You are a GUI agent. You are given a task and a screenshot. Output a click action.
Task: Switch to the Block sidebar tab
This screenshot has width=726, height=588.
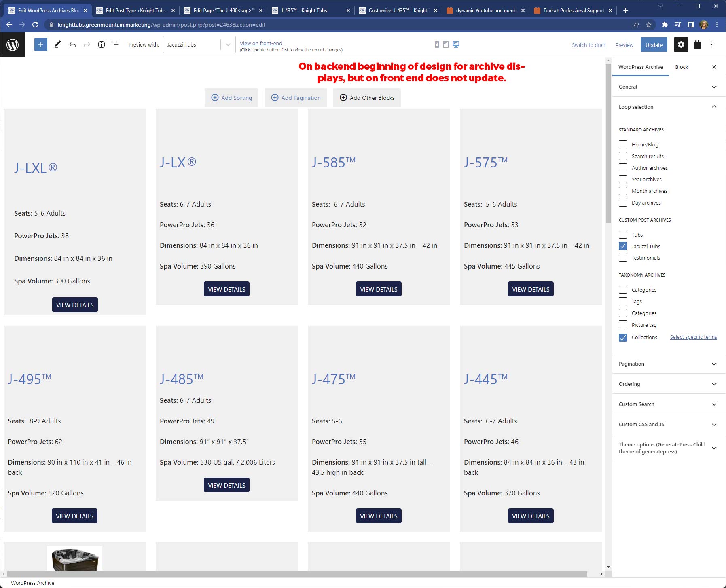click(682, 67)
